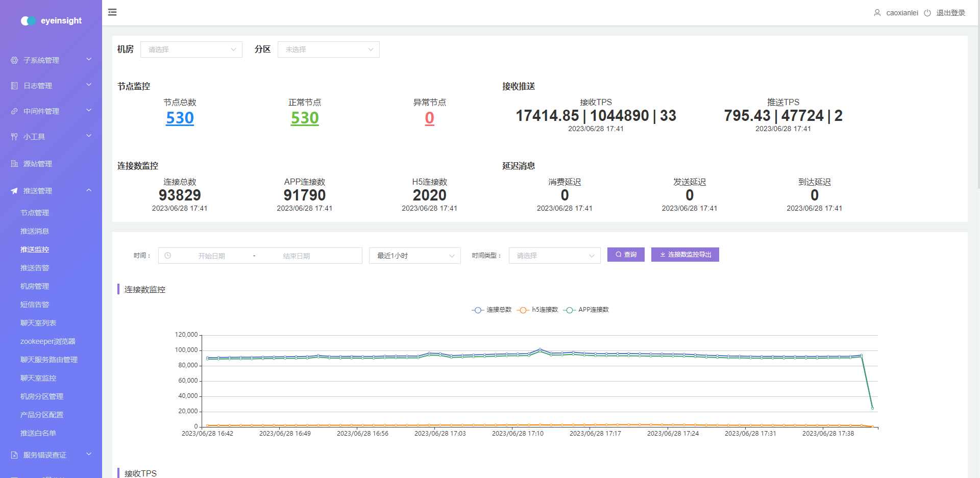Click the download icon on export button

click(x=663, y=255)
